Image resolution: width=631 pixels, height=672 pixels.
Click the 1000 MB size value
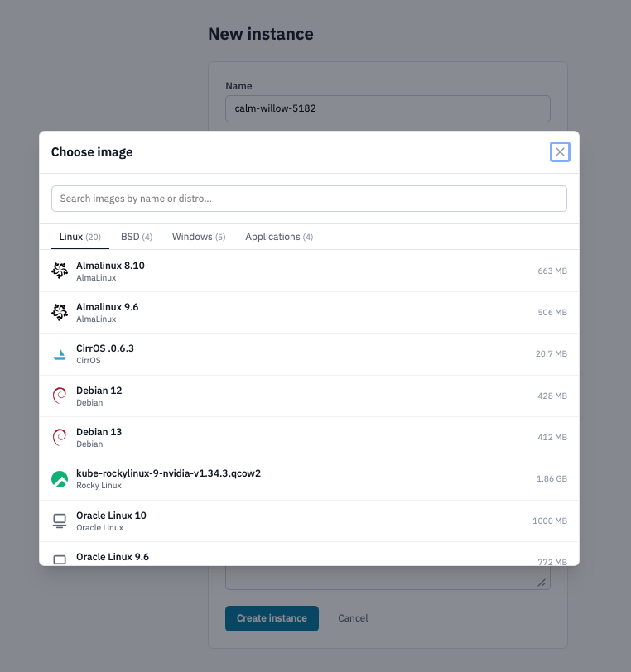[x=550, y=521]
